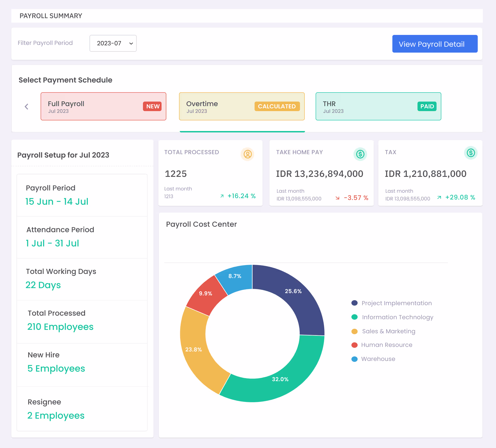Open the 2023-07 payroll period dropdown

113,43
